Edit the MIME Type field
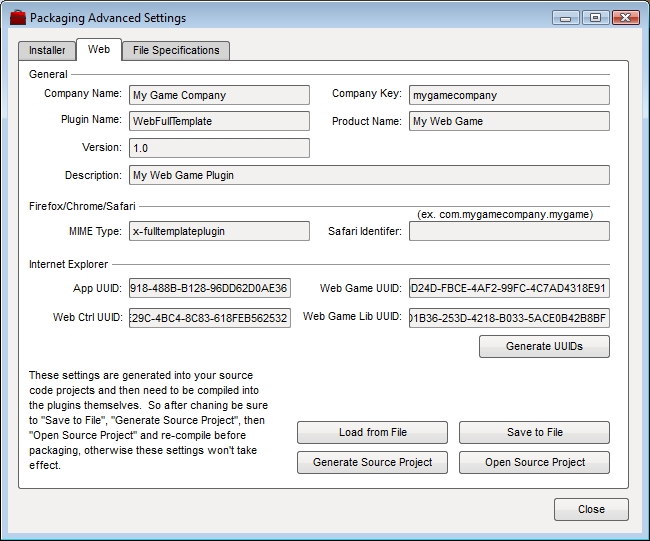 pos(219,231)
